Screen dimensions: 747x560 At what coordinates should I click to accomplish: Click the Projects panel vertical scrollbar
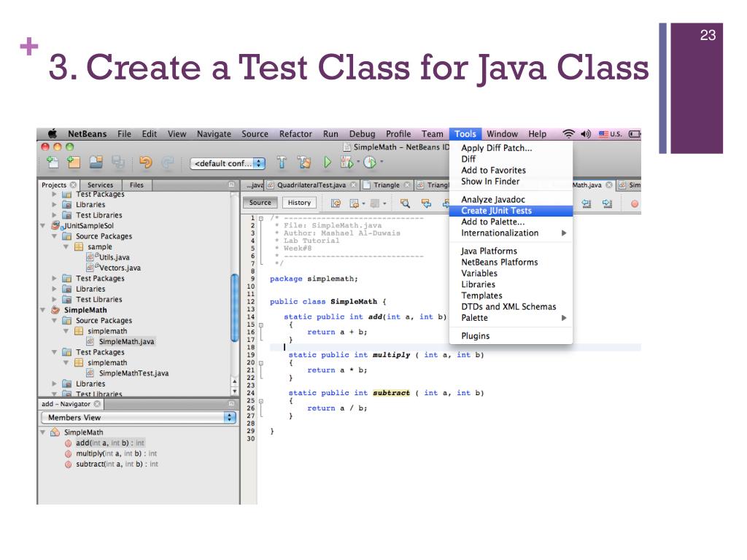tap(234, 308)
